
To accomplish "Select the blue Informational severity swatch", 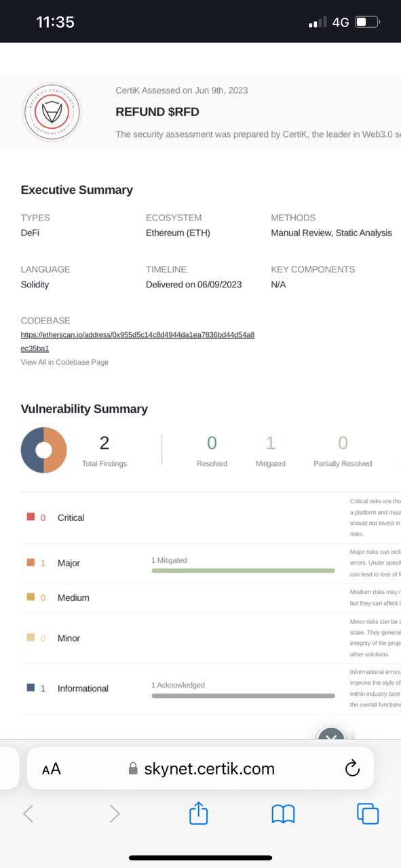I will tap(31, 688).
